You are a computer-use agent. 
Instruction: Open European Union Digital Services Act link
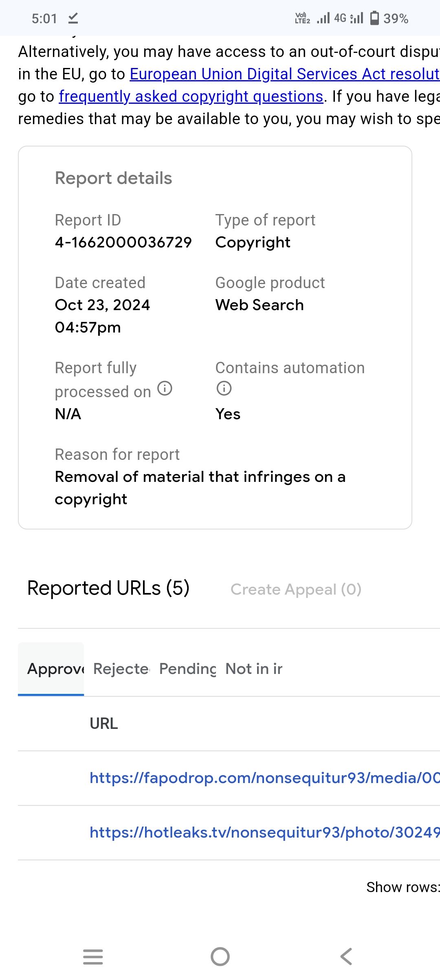pyautogui.click(x=285, y=74)
